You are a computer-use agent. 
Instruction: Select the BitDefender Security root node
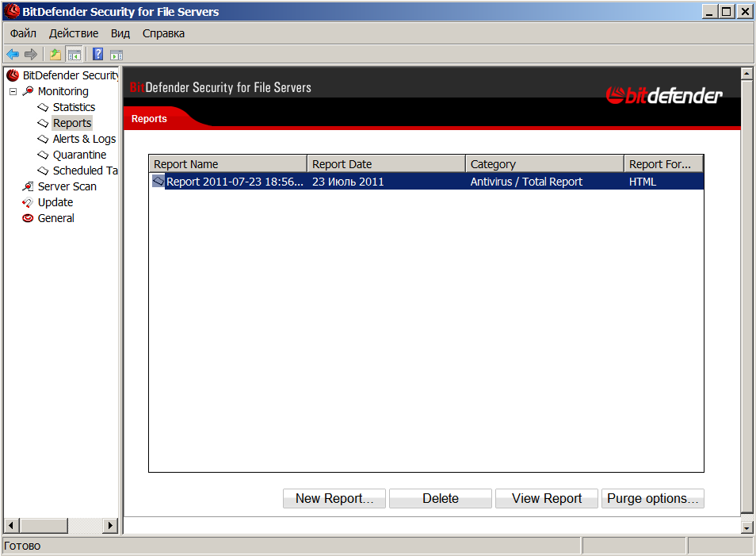tap(71, 75)
